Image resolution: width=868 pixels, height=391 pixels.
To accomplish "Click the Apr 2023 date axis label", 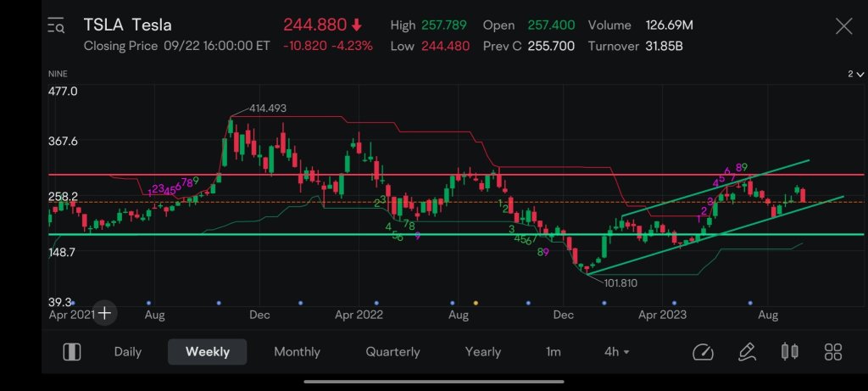I will [662, 316].
